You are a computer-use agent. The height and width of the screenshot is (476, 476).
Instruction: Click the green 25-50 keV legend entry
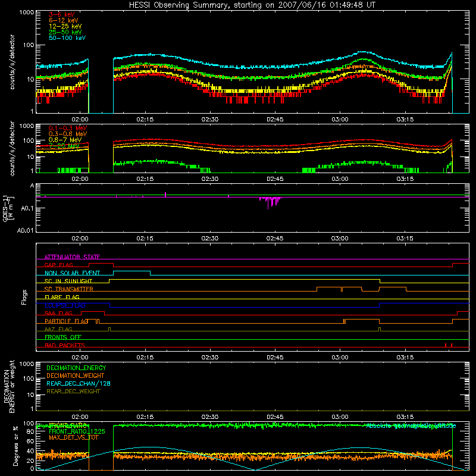point(65,32)
